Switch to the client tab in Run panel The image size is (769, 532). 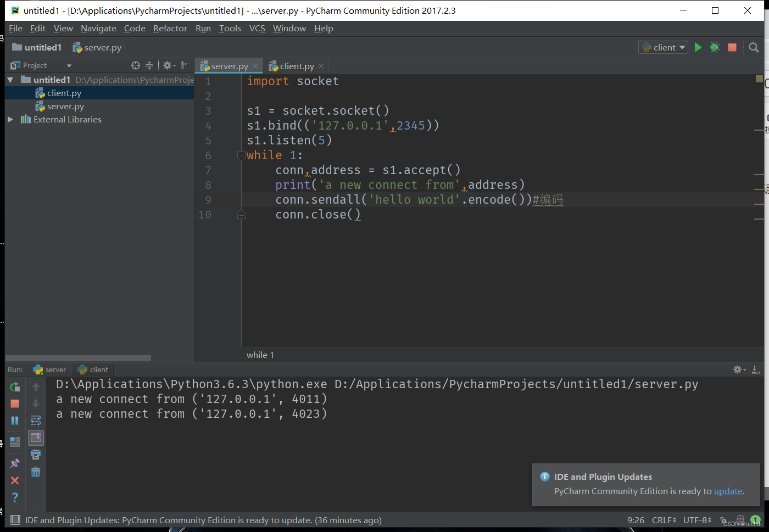93,369
